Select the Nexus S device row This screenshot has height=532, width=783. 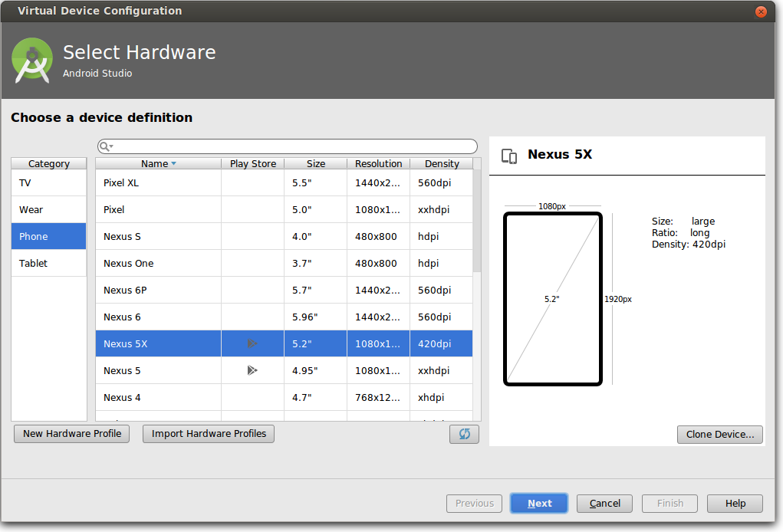coord(285,237)
